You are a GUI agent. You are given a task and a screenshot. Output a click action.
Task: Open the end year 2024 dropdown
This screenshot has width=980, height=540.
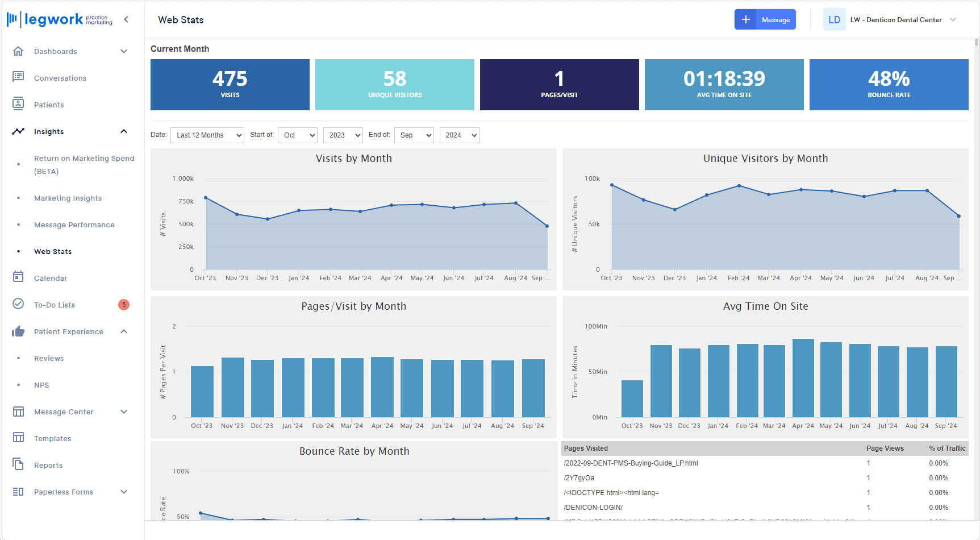459,135
